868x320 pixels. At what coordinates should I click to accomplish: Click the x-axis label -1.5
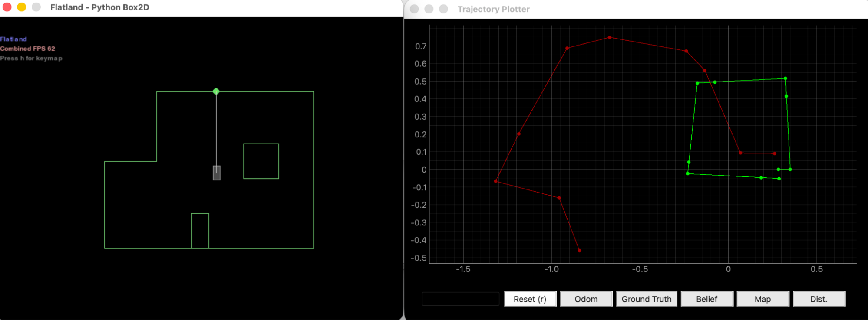click(x=463, y=269)
